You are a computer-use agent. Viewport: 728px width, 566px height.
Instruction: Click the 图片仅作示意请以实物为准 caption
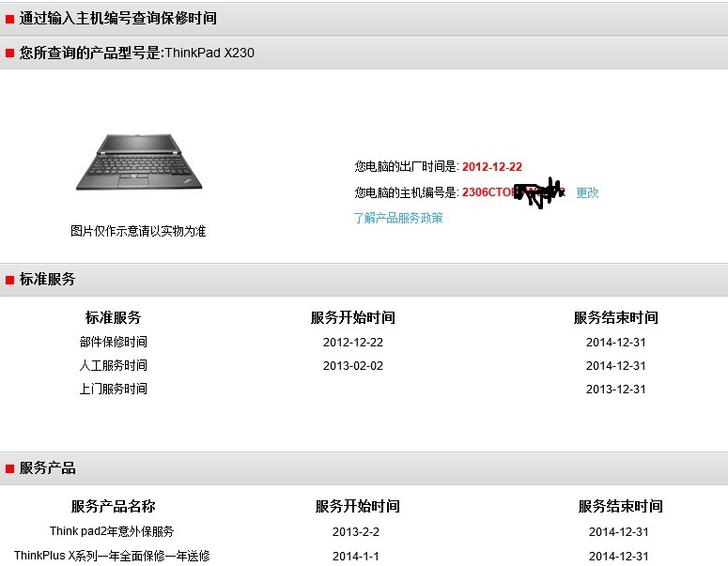pyautogui.click(x=138, y=231)
